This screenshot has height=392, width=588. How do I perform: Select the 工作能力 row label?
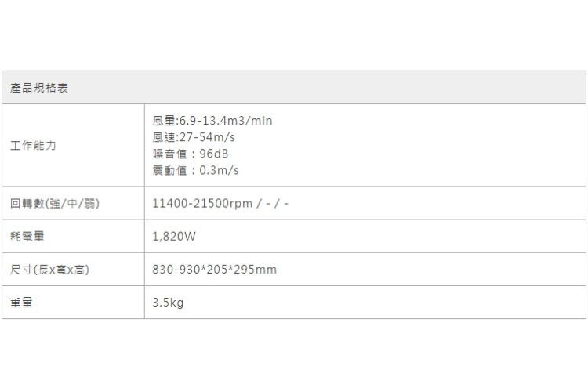34,146
